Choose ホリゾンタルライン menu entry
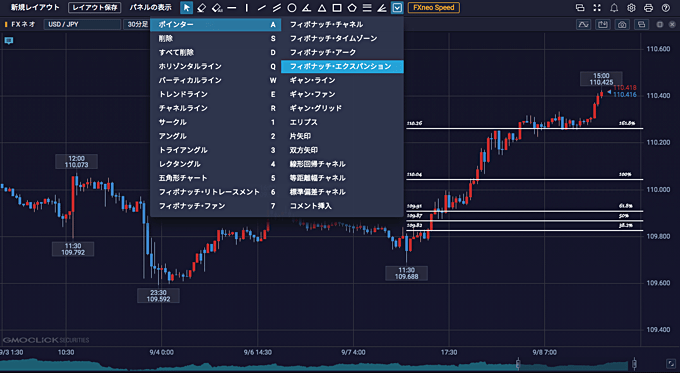Viewport: 680px width, 373px height. click(x=216, y=66)
